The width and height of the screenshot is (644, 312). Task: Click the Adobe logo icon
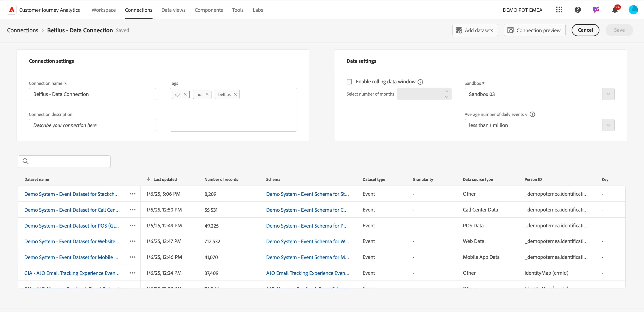click(12, 10)
